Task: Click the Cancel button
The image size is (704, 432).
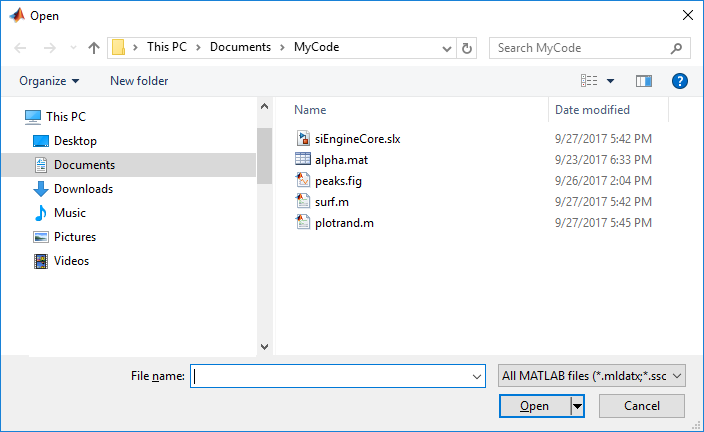Action: 642,406
